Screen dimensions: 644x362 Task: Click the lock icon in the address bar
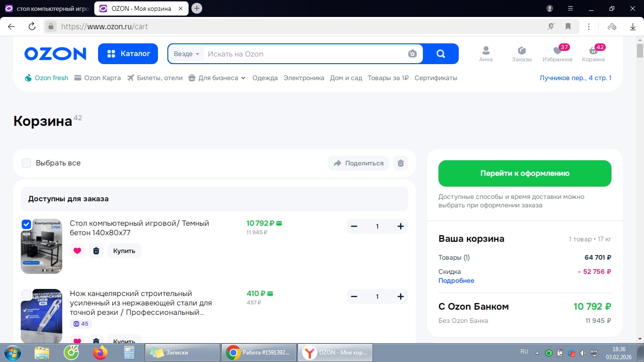tap(51, 26)
